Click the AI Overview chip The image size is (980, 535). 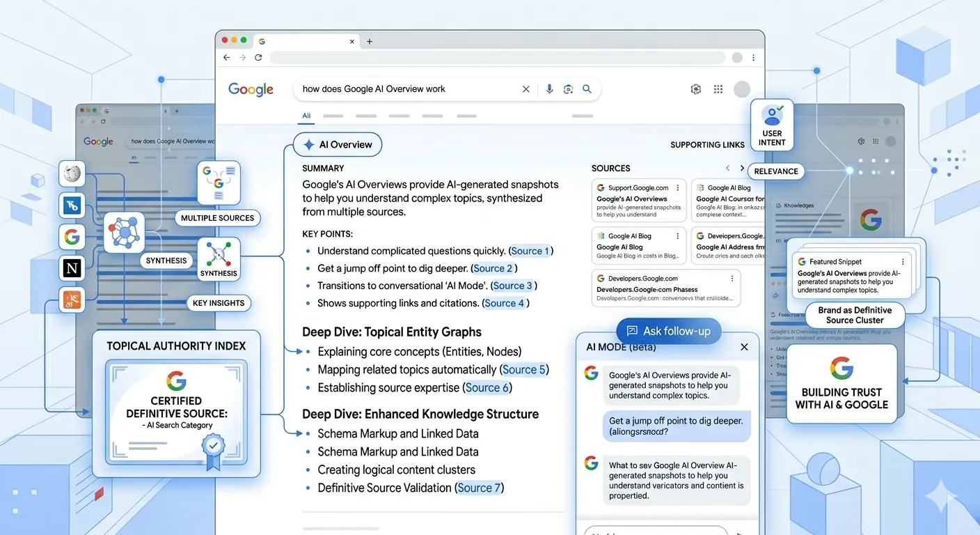click(x=338, y=145)
